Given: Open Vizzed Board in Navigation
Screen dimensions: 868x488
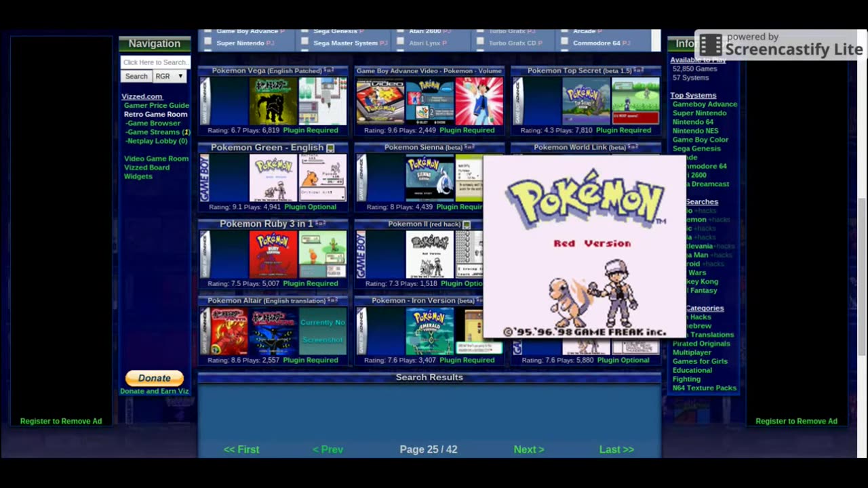Looking at the screenshot, I should 146,167.
